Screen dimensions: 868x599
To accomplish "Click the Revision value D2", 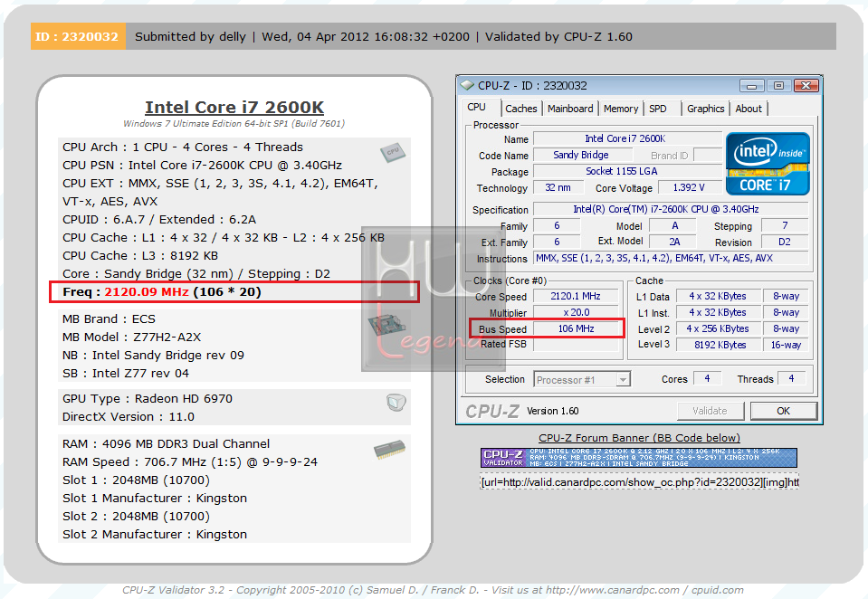I will [785, 242].
